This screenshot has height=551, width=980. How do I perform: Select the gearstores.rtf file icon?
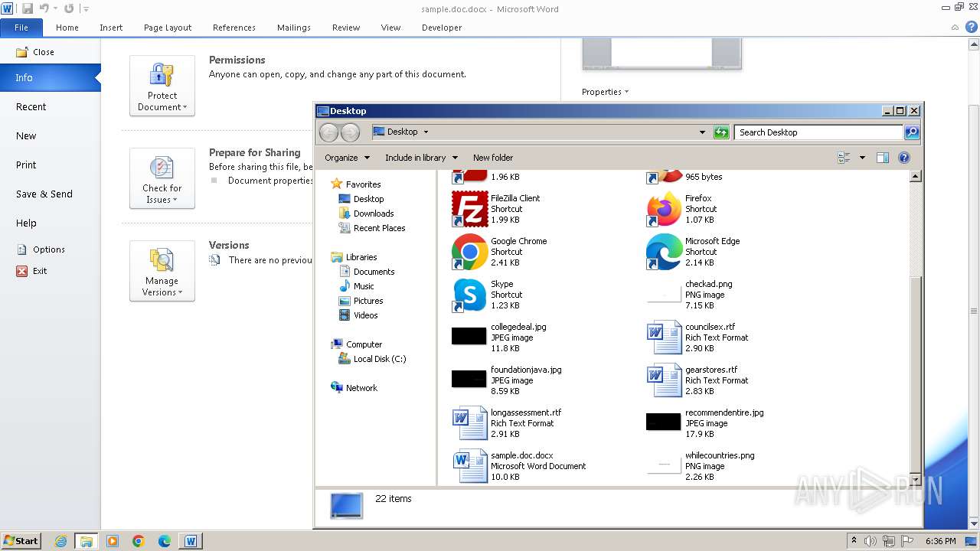[x=664, y=380]
